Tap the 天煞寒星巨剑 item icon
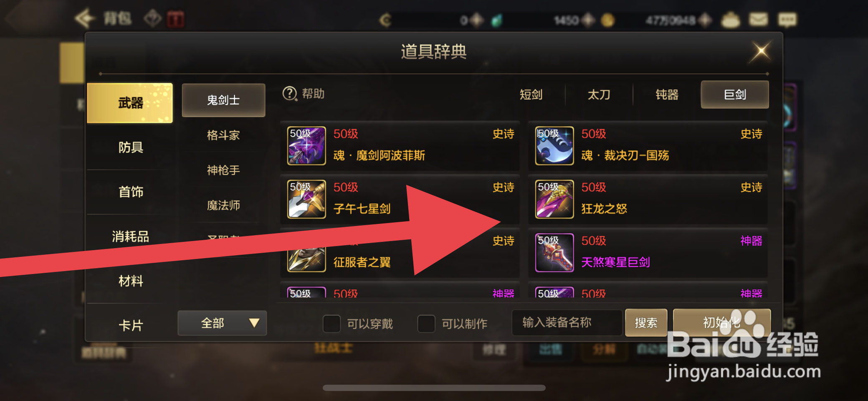Screen dimensions: 868x401 (x=554, y=253)
